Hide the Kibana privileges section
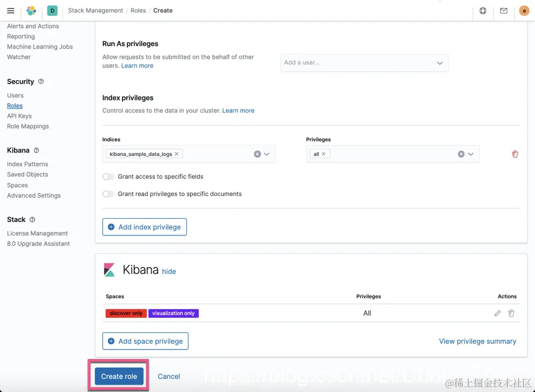The height and width of the screenshot is (392, 535). (169, 272)
